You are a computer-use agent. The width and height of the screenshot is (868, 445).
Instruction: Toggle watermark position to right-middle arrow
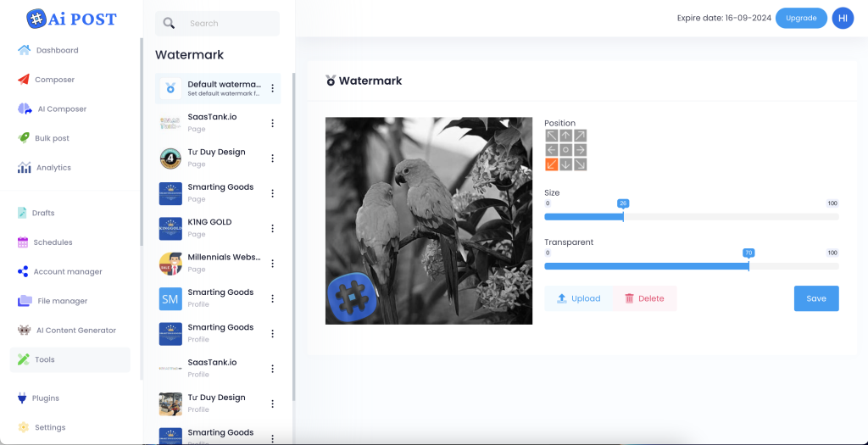pos(581,150)
